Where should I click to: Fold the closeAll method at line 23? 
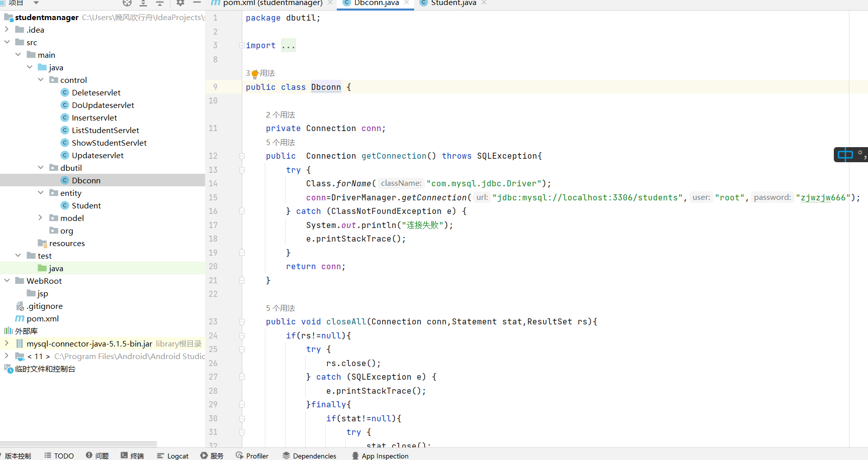click(242, 322)
